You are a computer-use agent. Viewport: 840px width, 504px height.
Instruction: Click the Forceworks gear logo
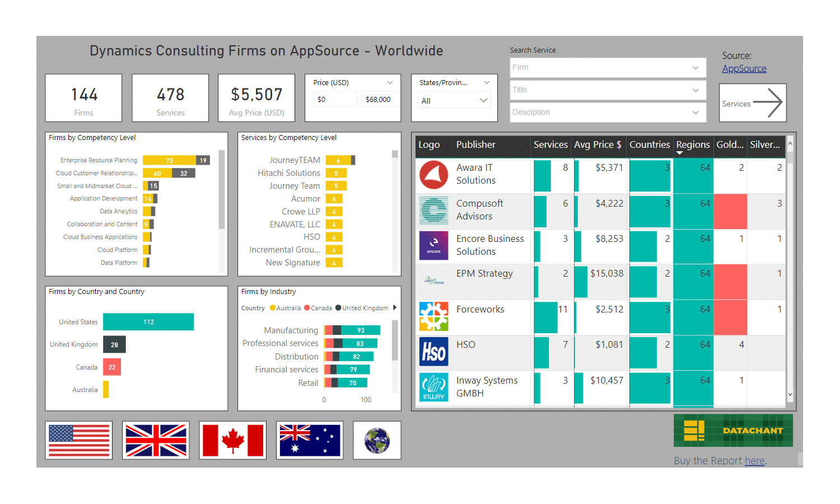point(434,316)
